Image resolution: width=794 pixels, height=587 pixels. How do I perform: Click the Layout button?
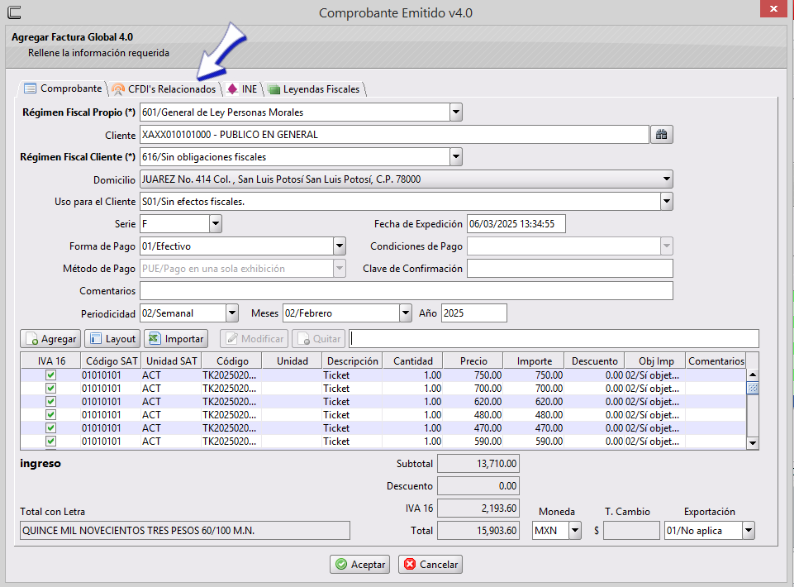(x=113, y=339)
